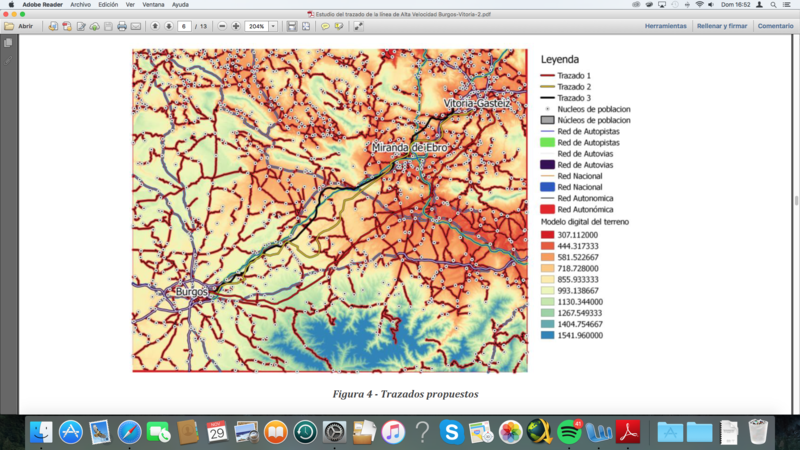Open the Rellenar y firmar panel

tap(722, 26)
